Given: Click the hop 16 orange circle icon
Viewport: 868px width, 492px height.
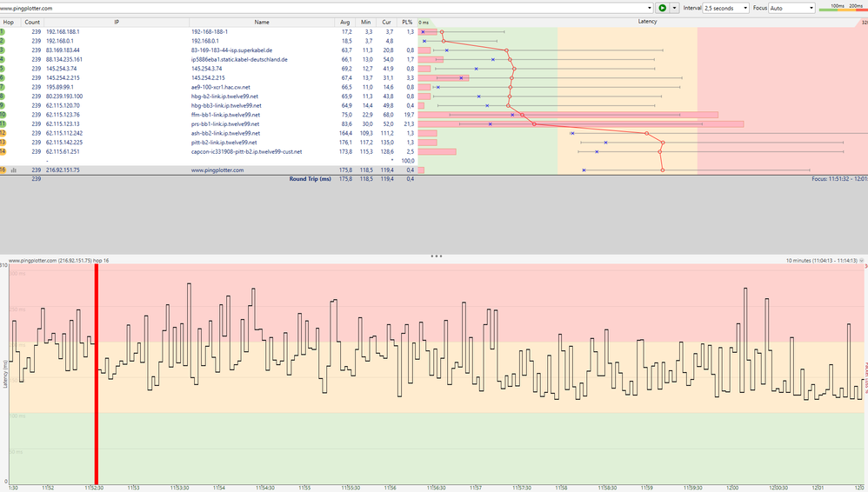Looking at the screenshot, I should tap(3, 170).
